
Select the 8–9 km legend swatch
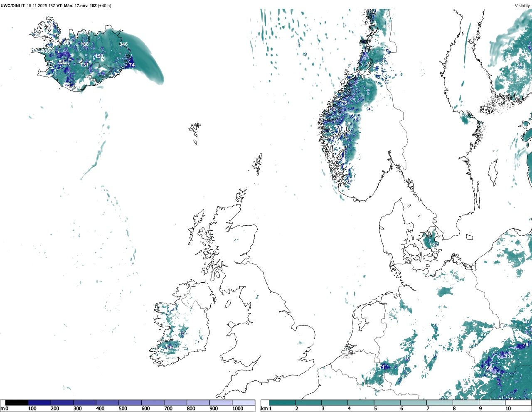(x=465, y=402)
